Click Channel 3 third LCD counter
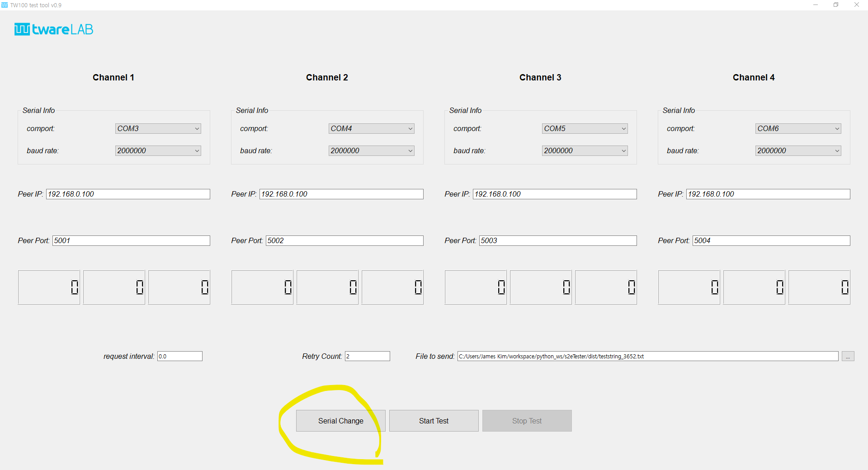 pyautogui.click(x=606, y=287)
